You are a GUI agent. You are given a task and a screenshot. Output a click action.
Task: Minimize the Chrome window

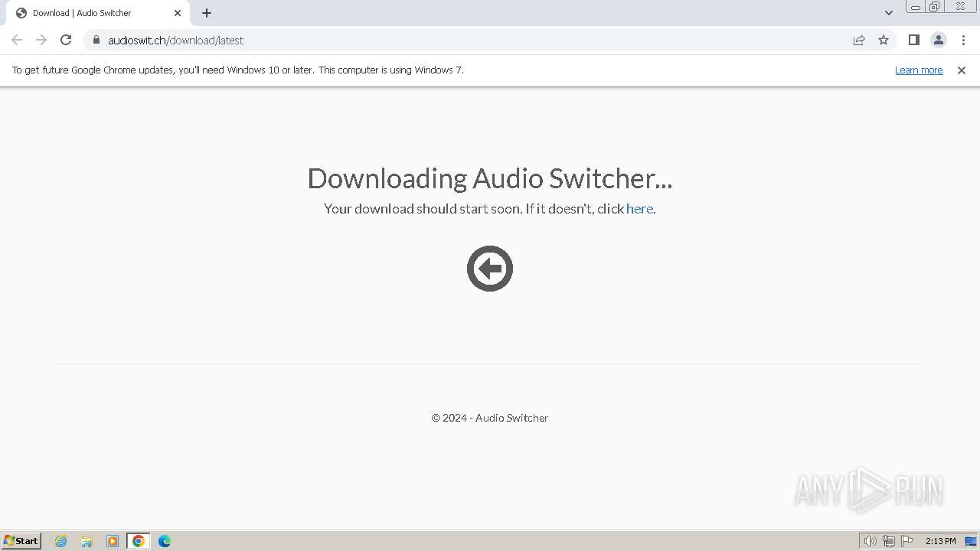coord(916,7)
